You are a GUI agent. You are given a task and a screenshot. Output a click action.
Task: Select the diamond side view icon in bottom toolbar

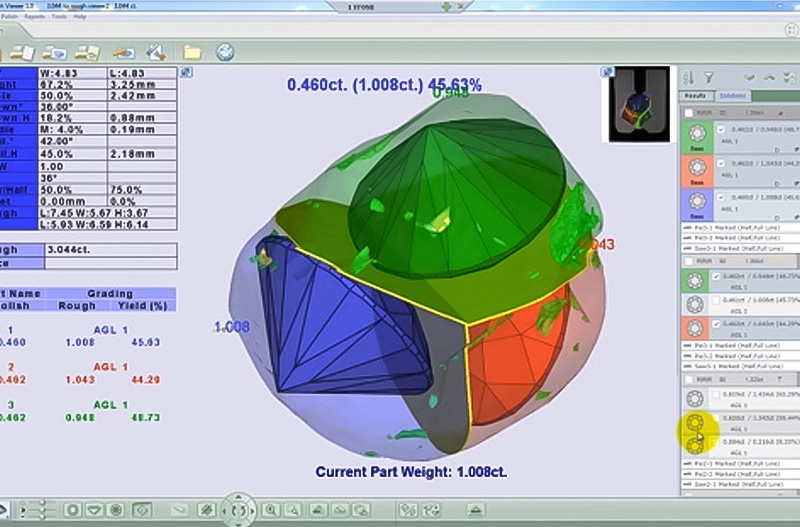click(94, 510)
